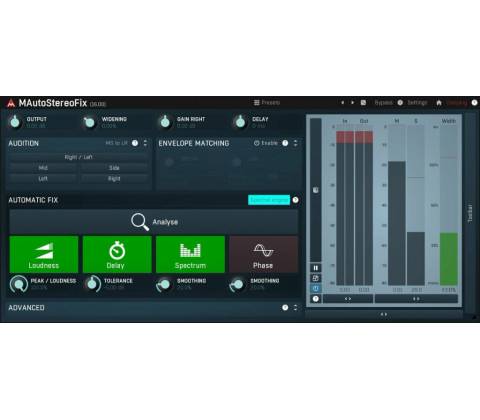Open the Advanced section help icon

click(285, 308)
